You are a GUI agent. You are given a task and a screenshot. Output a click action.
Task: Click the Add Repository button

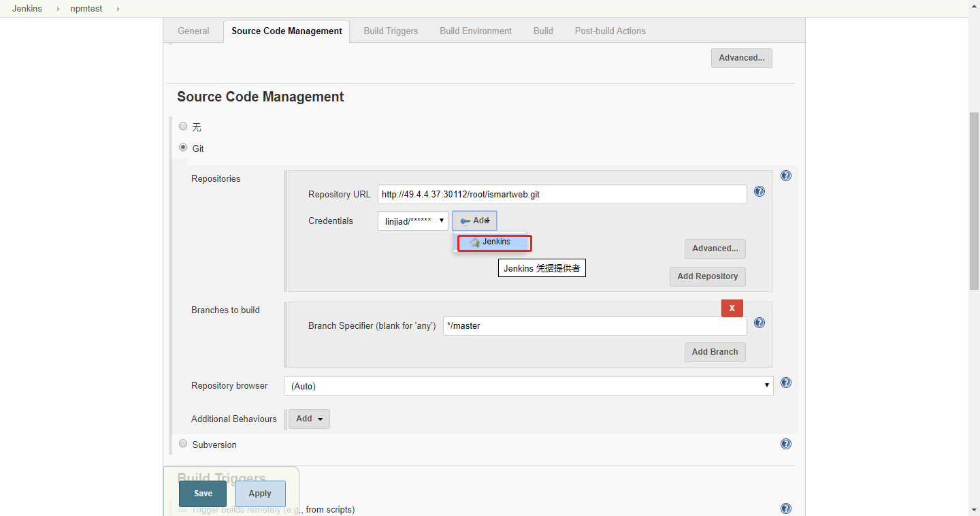click(x=708, y=276)
